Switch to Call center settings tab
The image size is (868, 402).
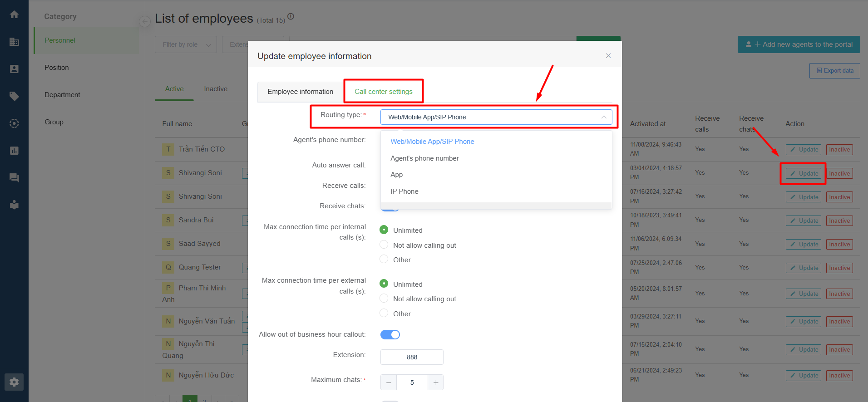pyautogui.click(x=383, y=92)
